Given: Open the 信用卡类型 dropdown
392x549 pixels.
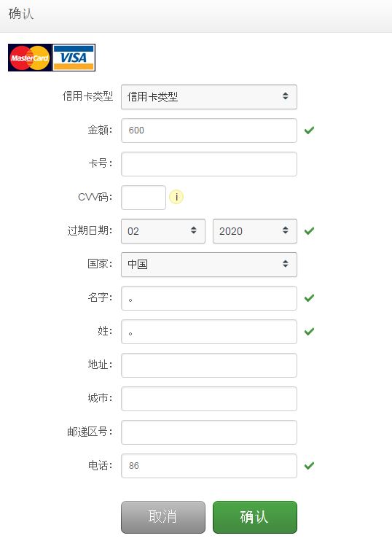Looking at the screenshot, I should pyautogui.click(x=209, y=97).
